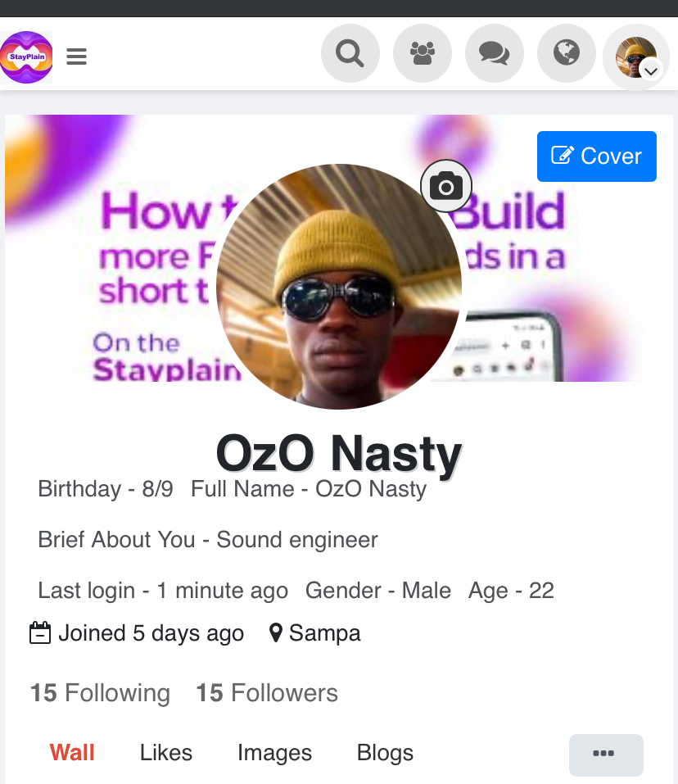Open the messages chat icon
Image resolution: width=678 pixels, height=784 pixels.
click(494, 54)
